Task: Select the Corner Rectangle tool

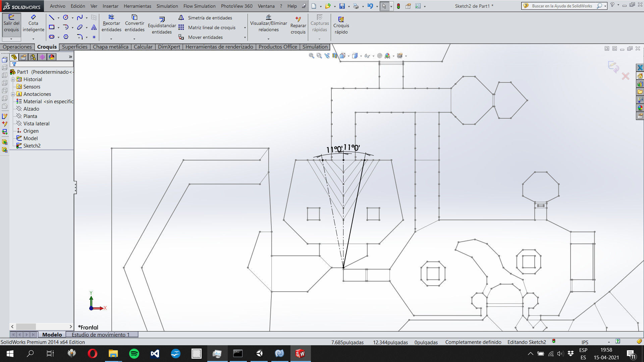Action: click(51, 27)
